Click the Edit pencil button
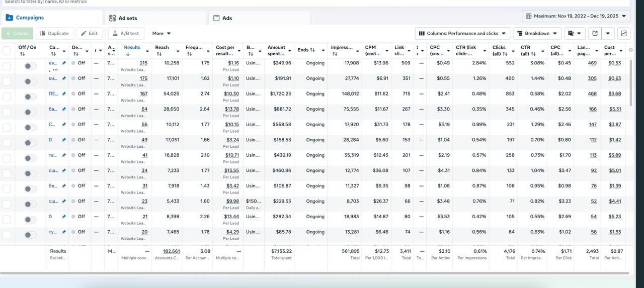 [x=90, y=33]
